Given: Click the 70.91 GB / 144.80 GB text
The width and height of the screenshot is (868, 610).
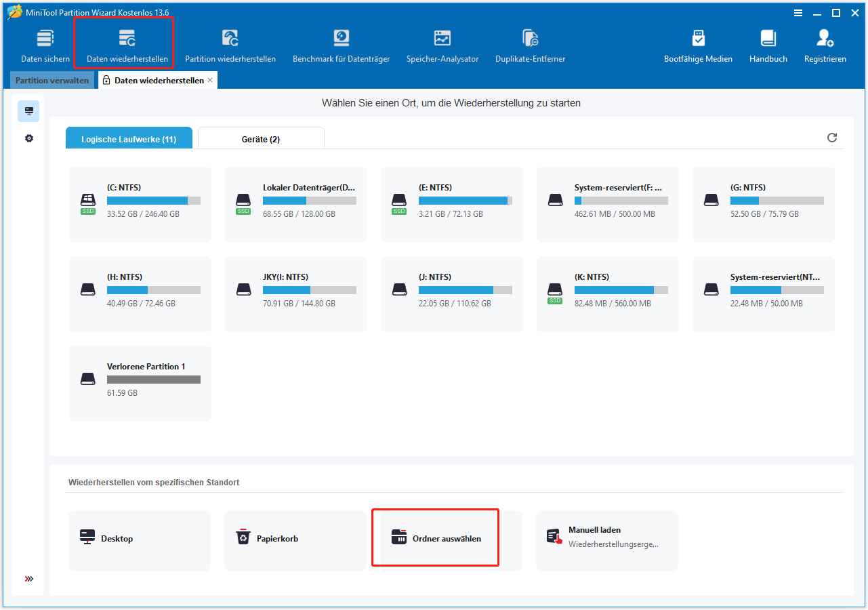Looking at the screenshot, I should pos(299,304).
